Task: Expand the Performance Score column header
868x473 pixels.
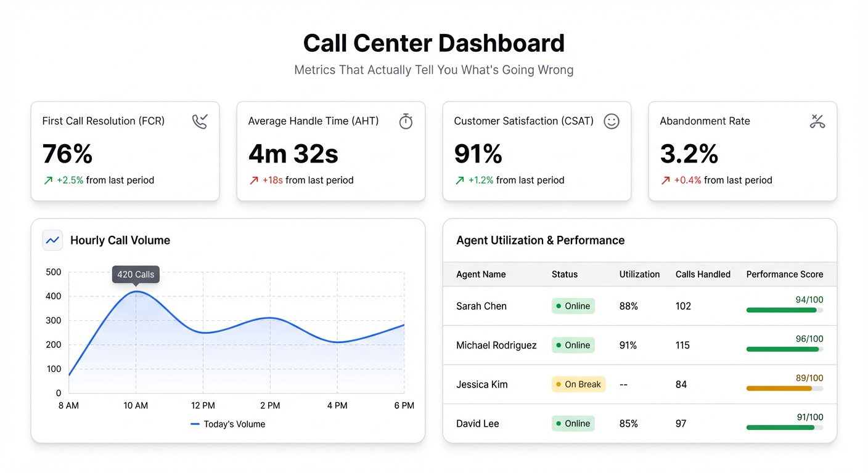Action: [785, 274]
